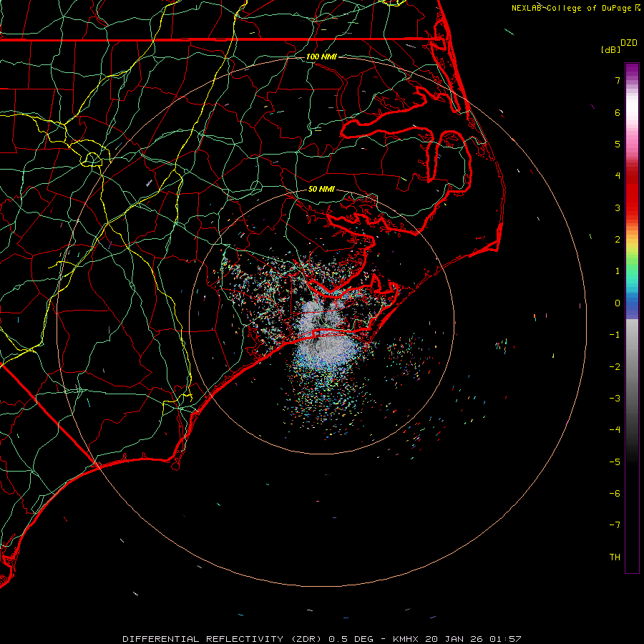Click the TH threshold label on the legend
This screenshot has height=644, width=644.
pyautogui.click(x=615, y=557)
